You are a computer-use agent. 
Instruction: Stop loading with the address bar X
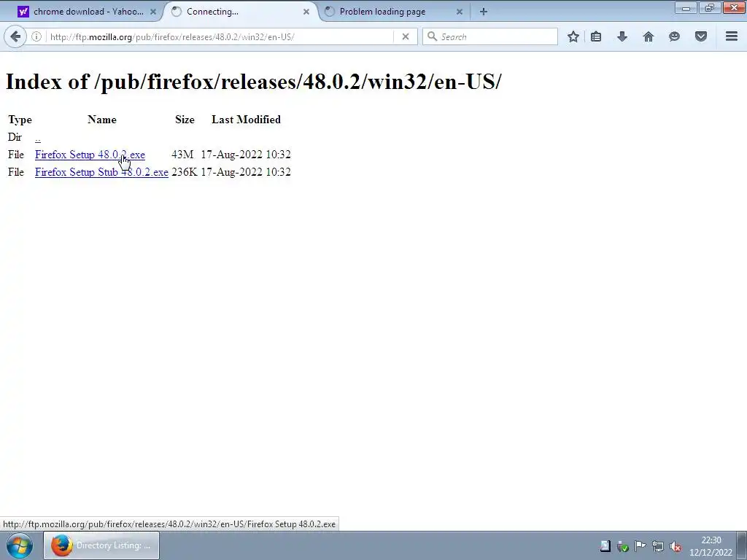(x=405, y=36)
